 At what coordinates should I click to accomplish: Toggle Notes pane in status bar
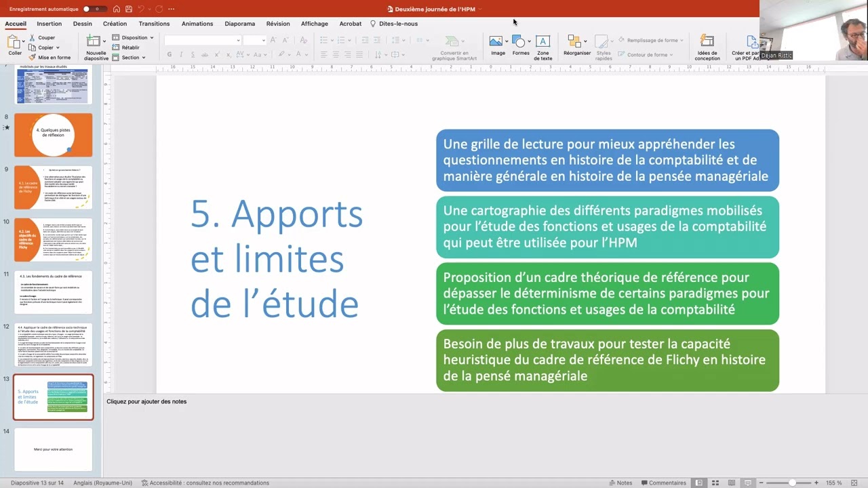click(619, 483)
